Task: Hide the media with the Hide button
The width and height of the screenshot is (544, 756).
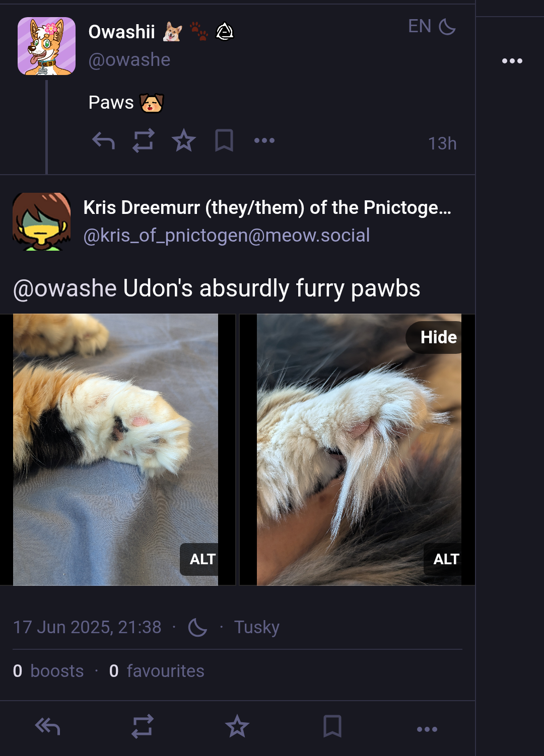Action: [x=436, y=337]
